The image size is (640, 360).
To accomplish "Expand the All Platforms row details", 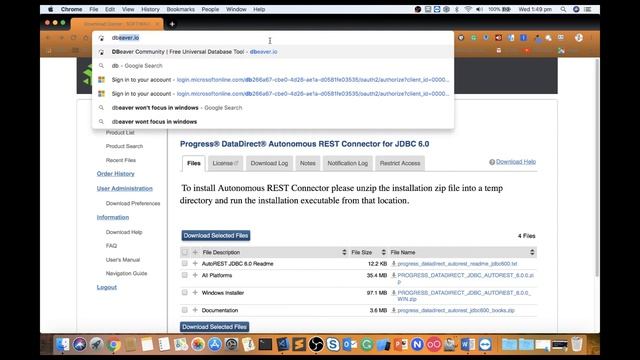I will point(195,276).
